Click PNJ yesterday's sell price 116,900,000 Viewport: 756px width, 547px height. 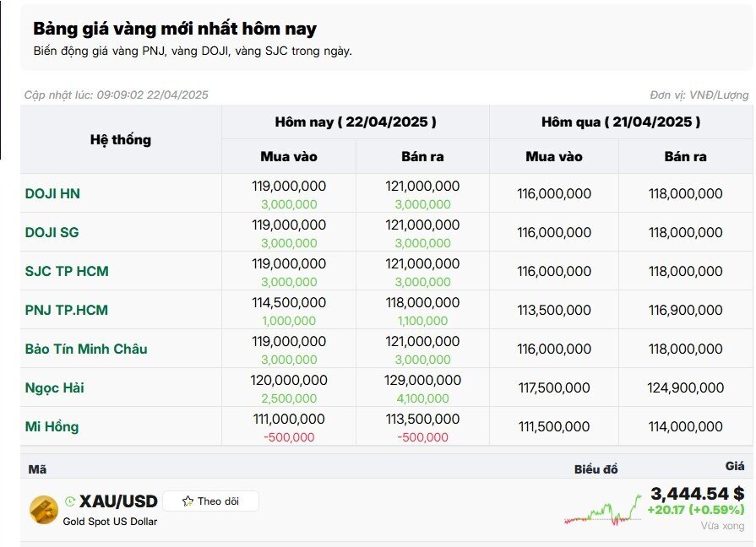click(x=686, y=311)
